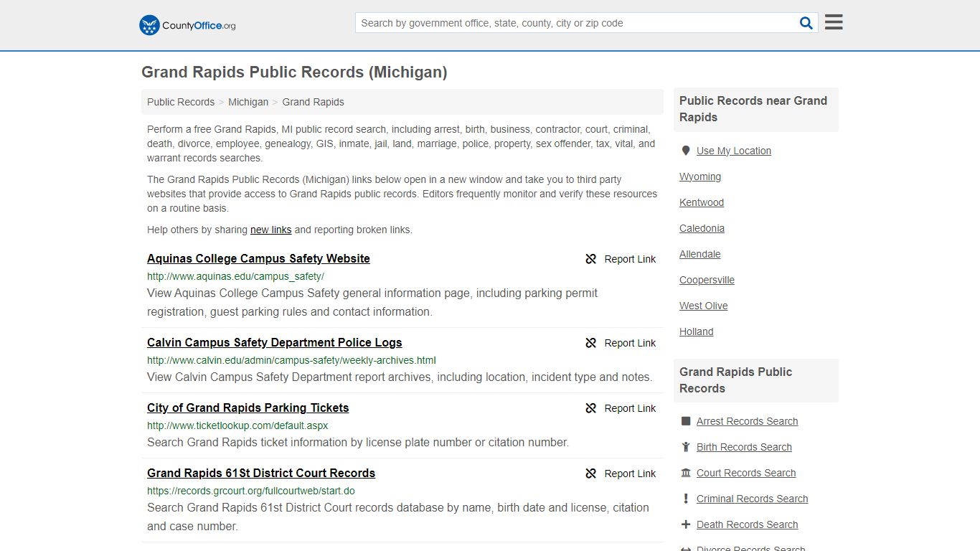Open Allendale nearby records link

[x=699, y=254]
